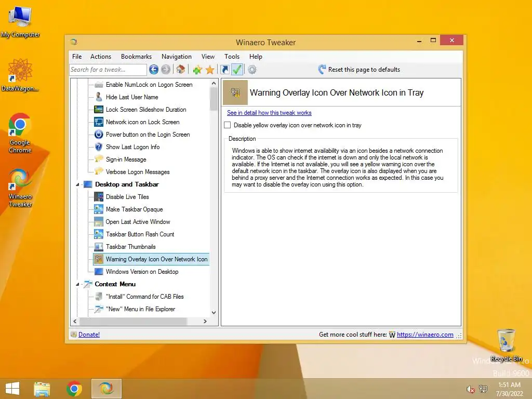Screen dimensions: 532x399
Task: Click the Taskbar Thumbnails item icon
Action: click(99, 247)
